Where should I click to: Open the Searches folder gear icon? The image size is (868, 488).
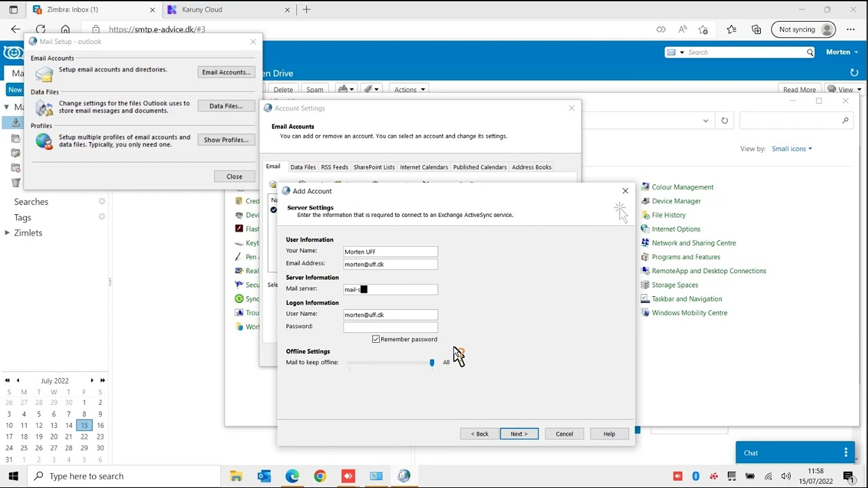click(102, 201)
